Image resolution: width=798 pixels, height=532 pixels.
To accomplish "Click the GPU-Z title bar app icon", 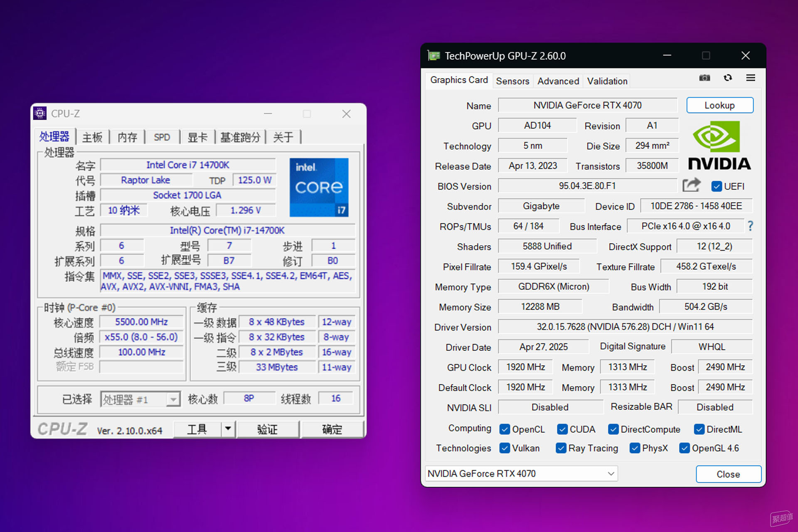I will point(434,56).
